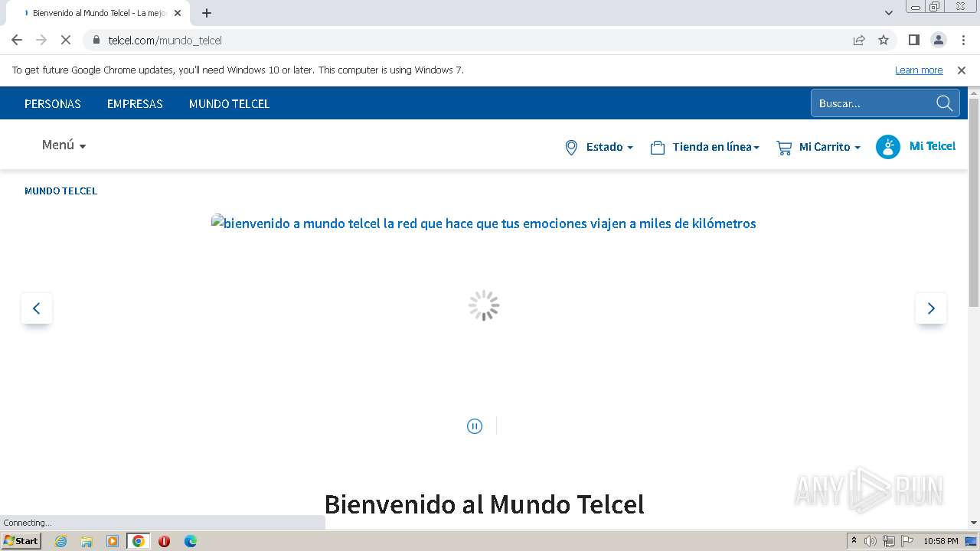
Task: Open Chrome's three-dot menu
Action: point(963,40)
